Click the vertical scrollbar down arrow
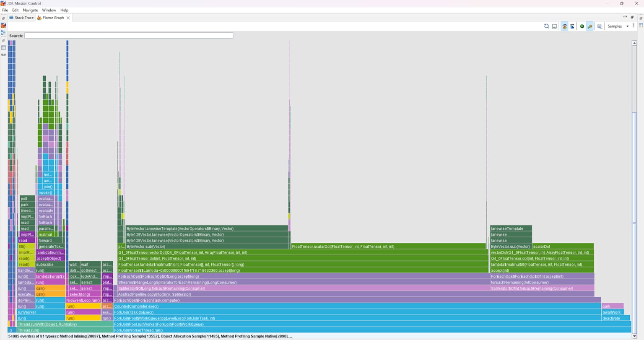Image resolution: width=644 pixels, height=340 pixels. pos(634,336)
